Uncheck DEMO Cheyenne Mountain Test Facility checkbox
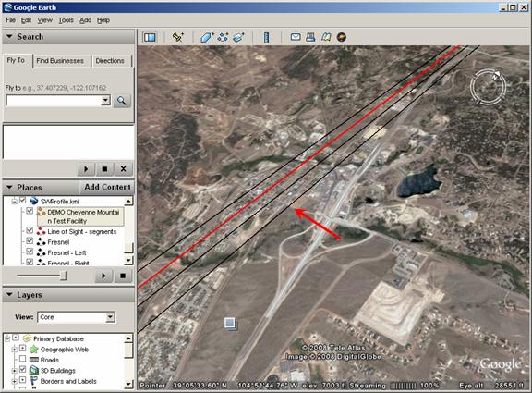This screenshot has width=532, height=393. click(30, 211)
